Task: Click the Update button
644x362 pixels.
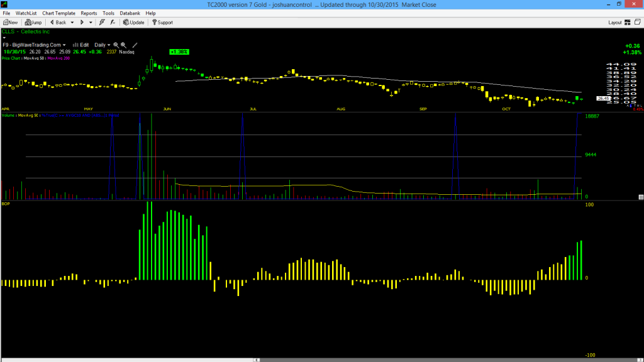Action: [x=134, y=23]
